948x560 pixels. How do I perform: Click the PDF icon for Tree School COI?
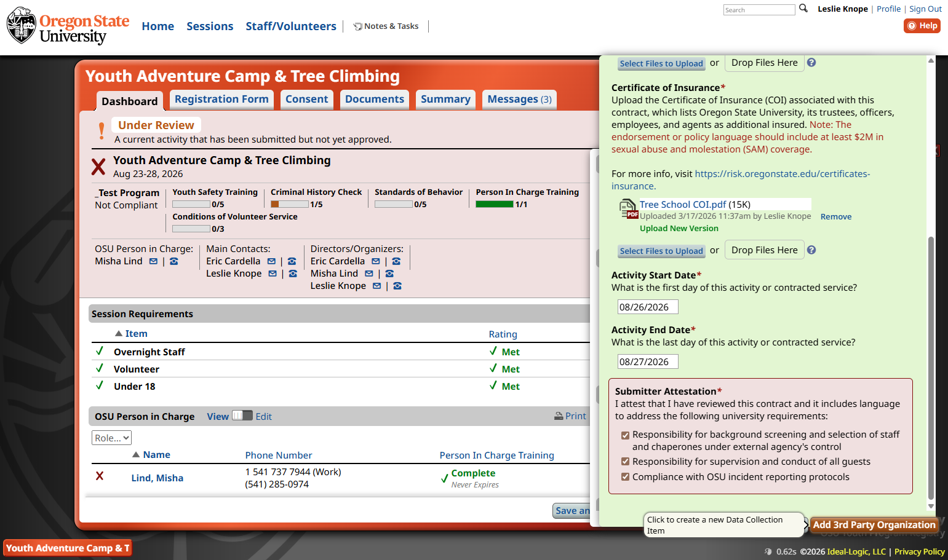628,209
